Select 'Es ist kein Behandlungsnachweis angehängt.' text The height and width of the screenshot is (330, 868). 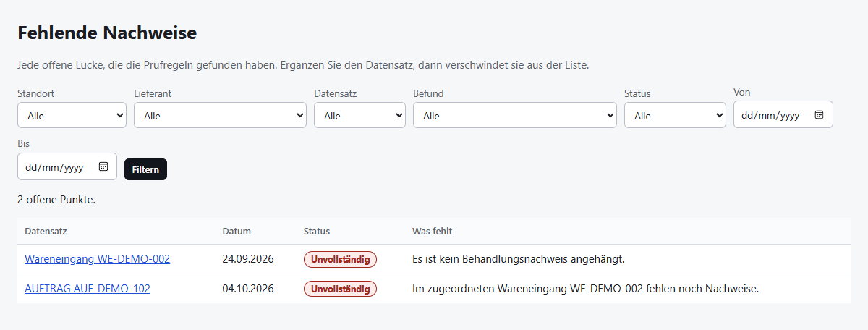519,258
